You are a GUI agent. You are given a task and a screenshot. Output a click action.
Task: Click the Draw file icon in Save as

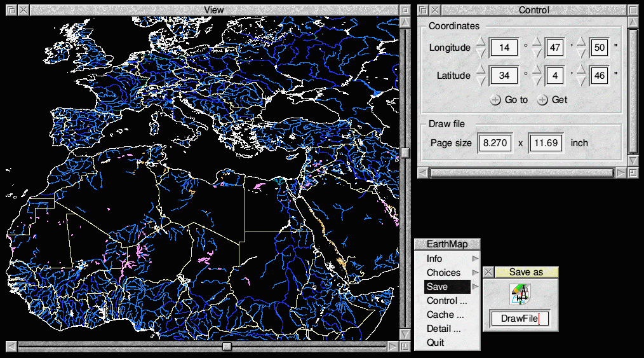coord(520,294)
